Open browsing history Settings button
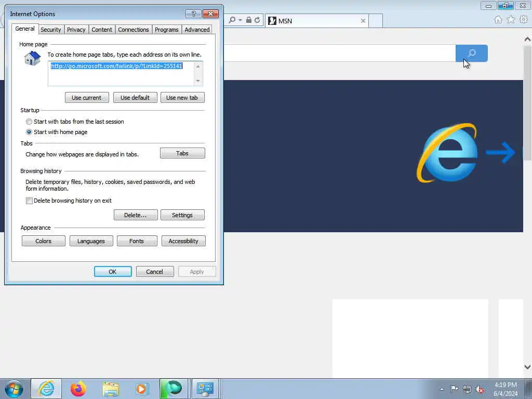 (x=182, y=215)
